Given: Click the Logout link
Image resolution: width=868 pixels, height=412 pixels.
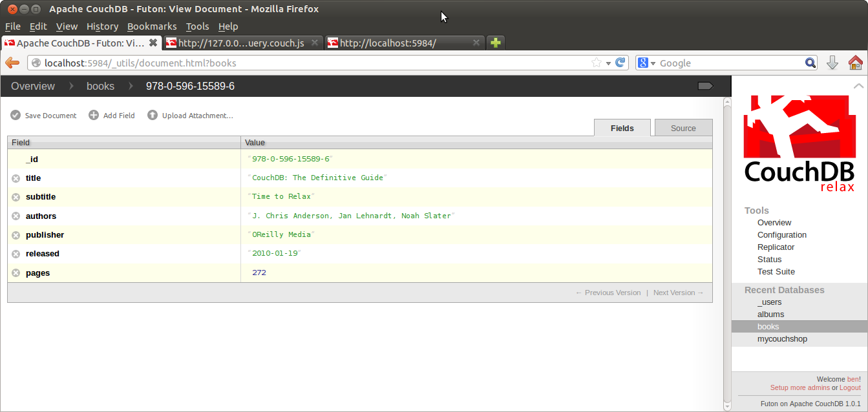Looking at the screenshot, I should pyautogui.click(x=850, y=387).
